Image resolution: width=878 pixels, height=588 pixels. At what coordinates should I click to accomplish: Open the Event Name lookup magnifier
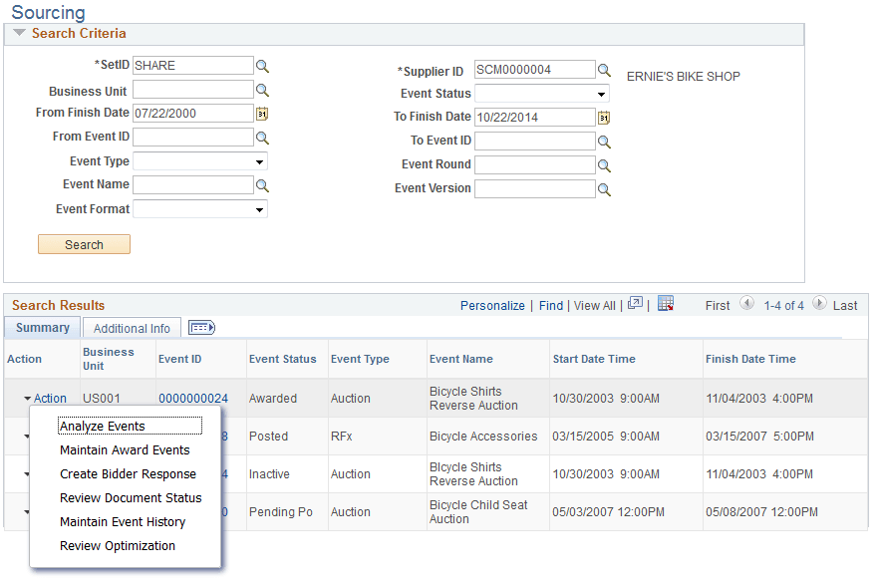(x=262, y=184)
